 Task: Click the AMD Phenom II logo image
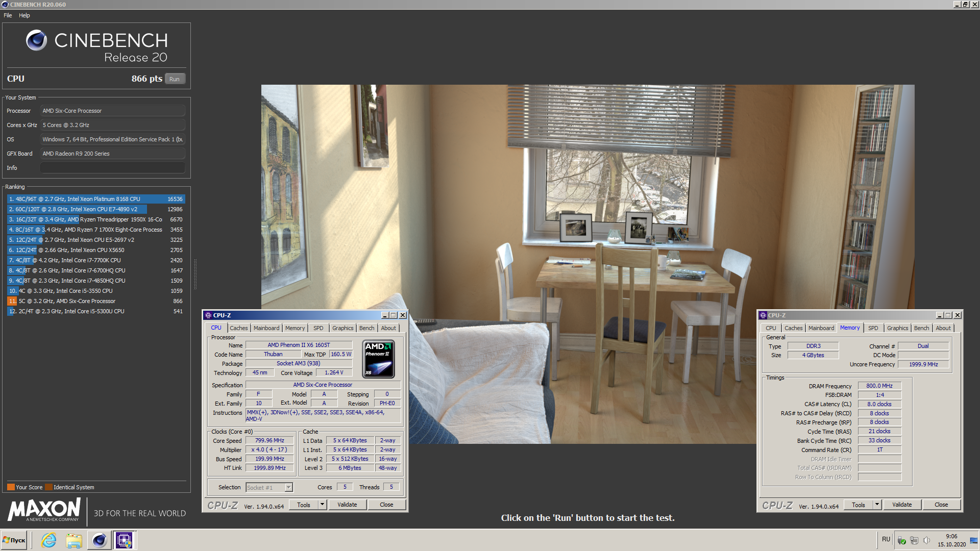tap(378, 359)
